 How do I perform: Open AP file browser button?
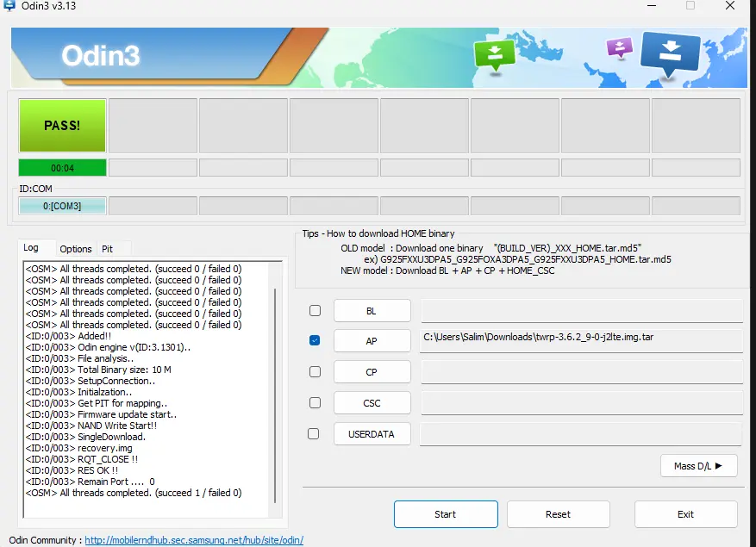pos(372,341)
